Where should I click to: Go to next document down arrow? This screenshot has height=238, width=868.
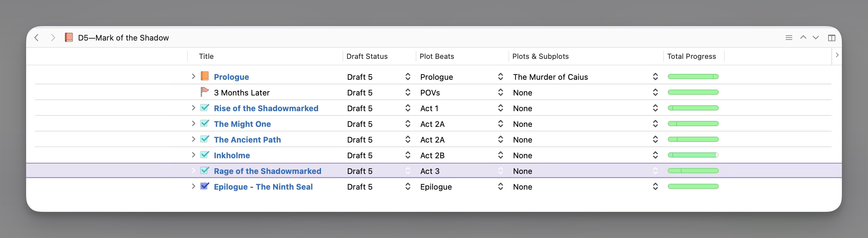816,37
